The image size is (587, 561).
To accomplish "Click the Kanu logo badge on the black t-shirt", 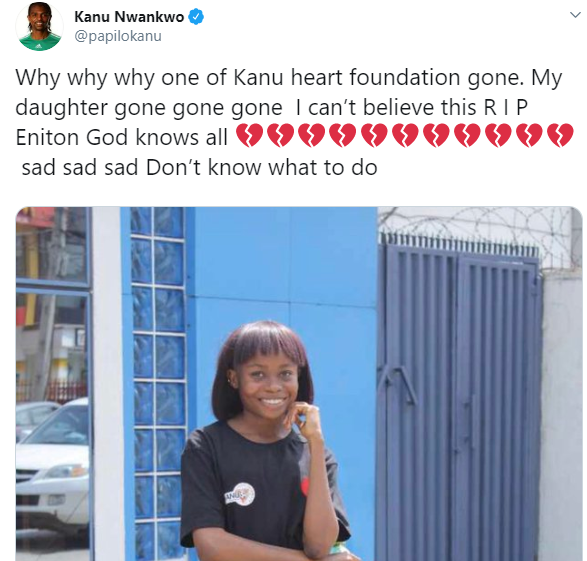I will tap(240, 493).
